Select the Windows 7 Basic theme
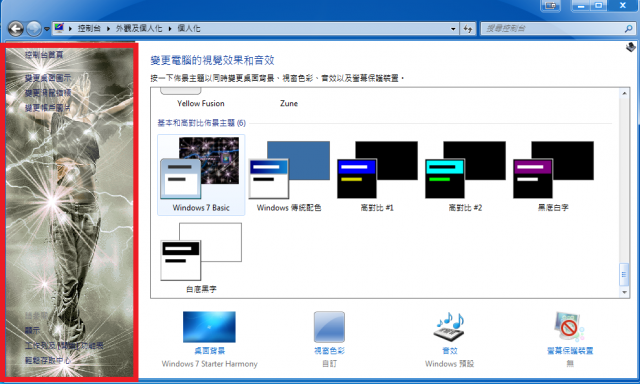The width and height of the screenshot is (640, 384). pos(201,175)
